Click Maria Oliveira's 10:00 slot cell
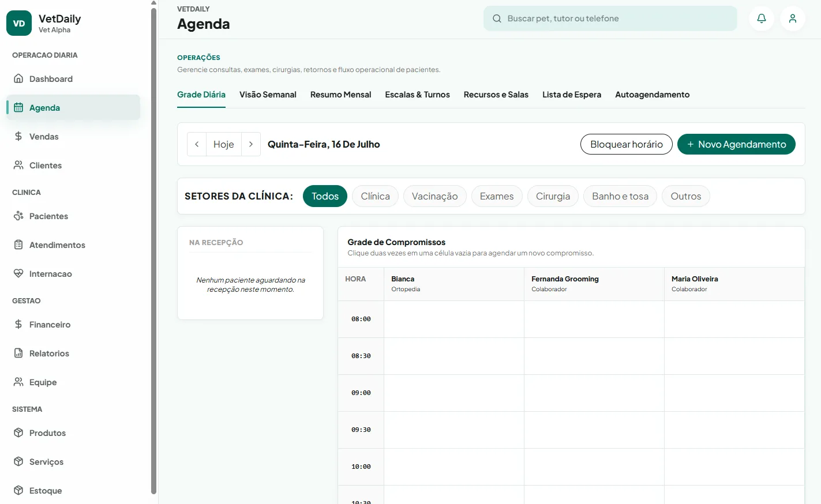 [734, 467]
